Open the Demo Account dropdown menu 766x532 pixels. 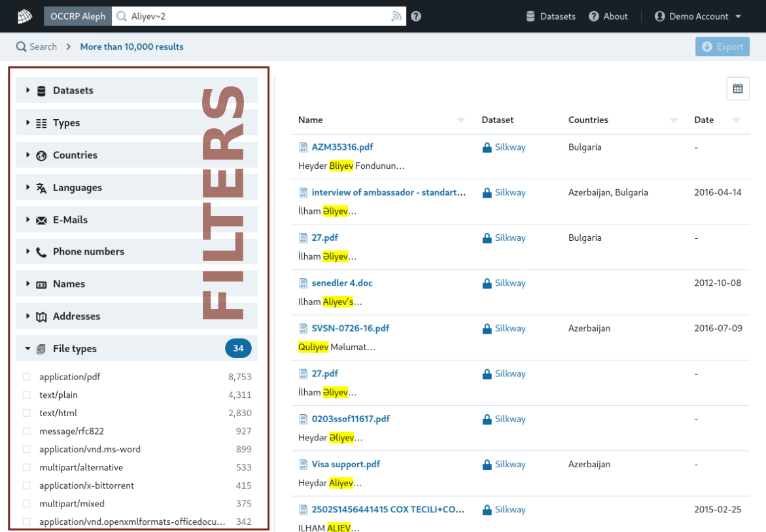[698, 16]
